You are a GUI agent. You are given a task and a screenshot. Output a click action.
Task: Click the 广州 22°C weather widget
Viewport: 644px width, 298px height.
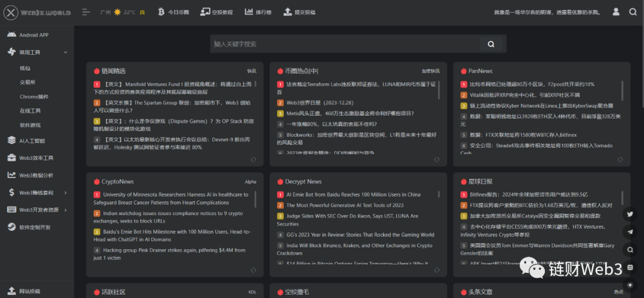[123, 13]
